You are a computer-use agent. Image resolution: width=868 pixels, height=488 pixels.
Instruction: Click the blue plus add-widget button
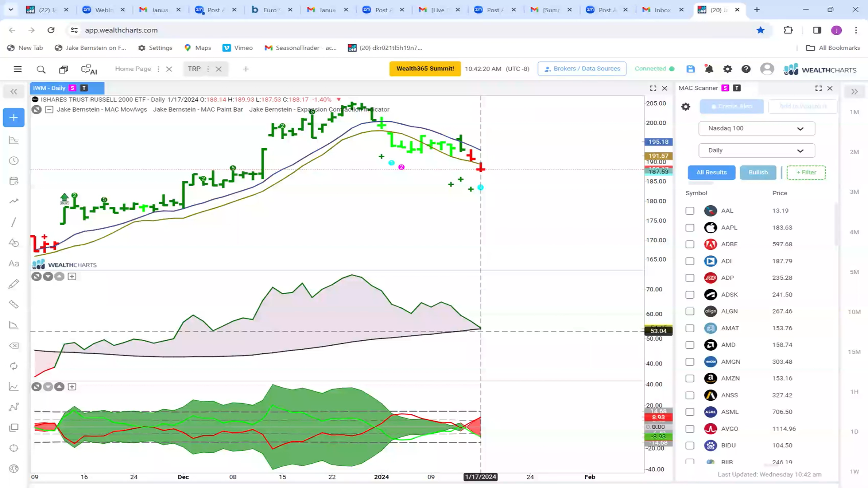14,117
